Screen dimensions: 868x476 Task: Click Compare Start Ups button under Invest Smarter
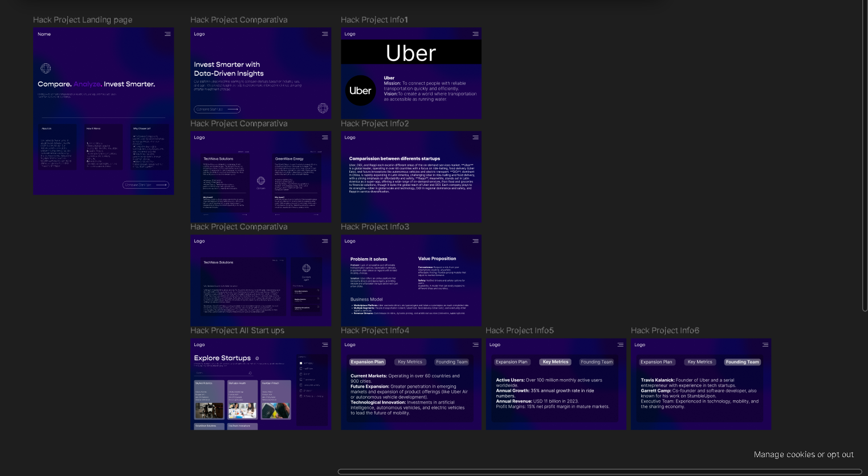pos(217,109)
